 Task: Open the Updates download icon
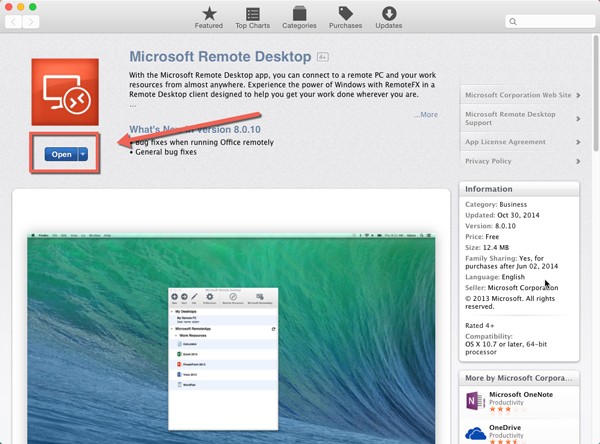click(389, 14)
